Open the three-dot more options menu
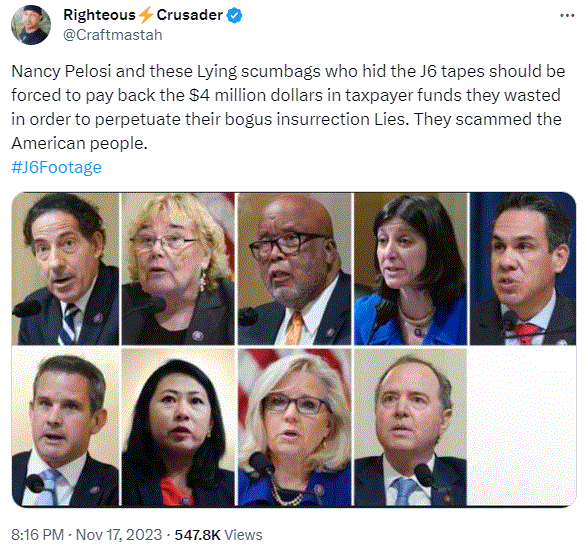 tap(567, 16)
